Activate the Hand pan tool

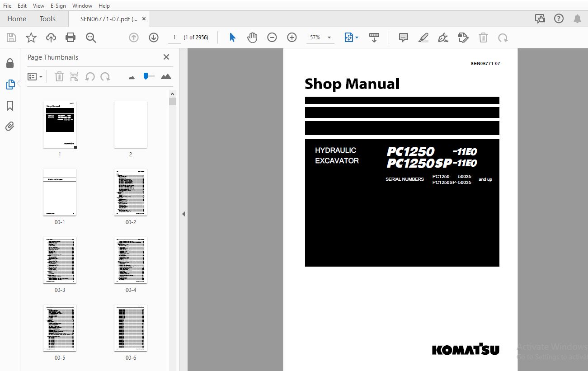252,38
